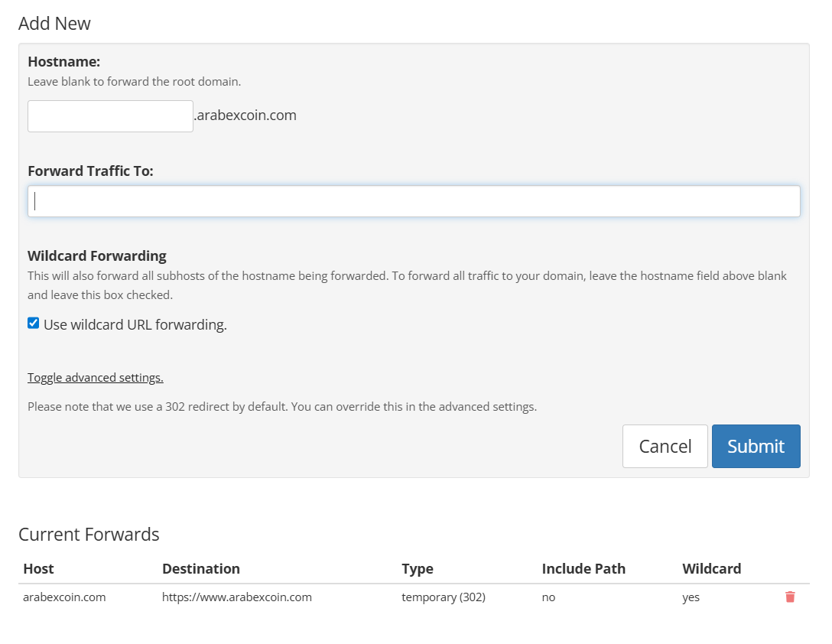Click the Include Path column header

[583, 568]
